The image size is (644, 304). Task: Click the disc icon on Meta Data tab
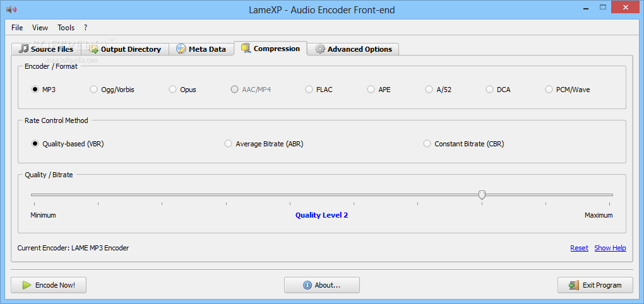(x=181, y=49)
